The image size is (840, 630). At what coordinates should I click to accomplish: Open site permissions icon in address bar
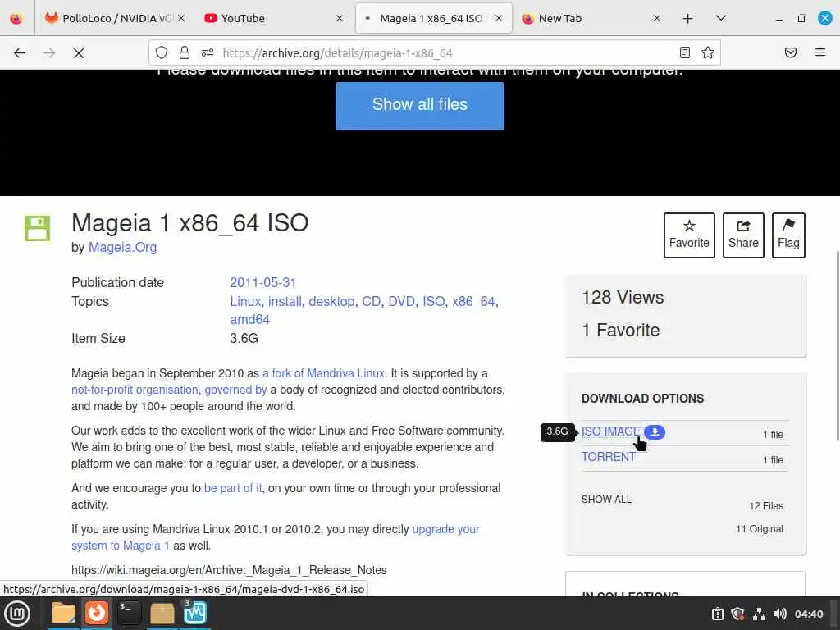208,52
